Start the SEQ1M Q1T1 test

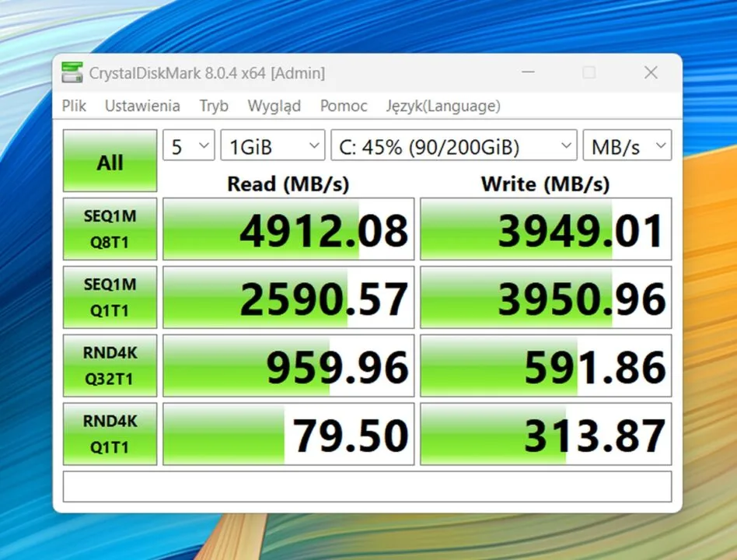[110, 297]
